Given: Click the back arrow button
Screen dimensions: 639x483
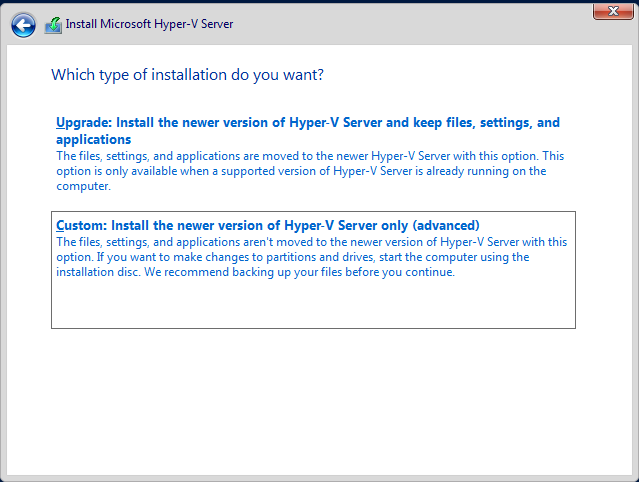Looking at the screenshot, I should tap(23, 24).
